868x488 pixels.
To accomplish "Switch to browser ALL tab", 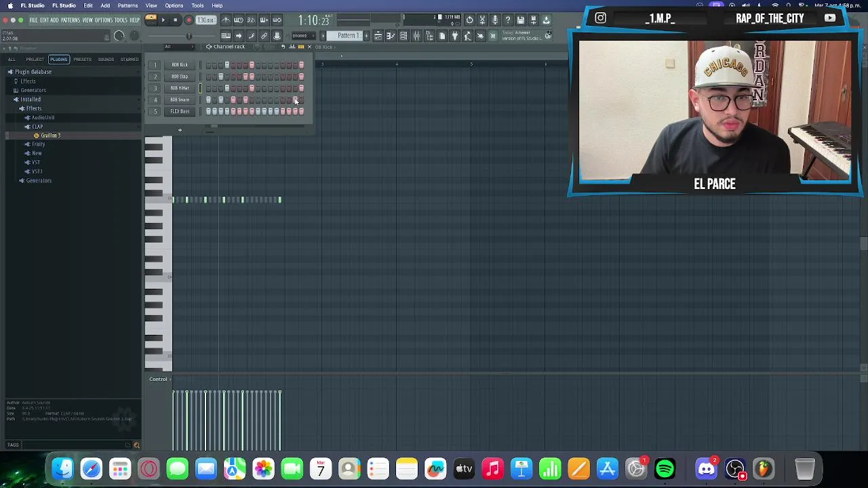I will [12, 59].
